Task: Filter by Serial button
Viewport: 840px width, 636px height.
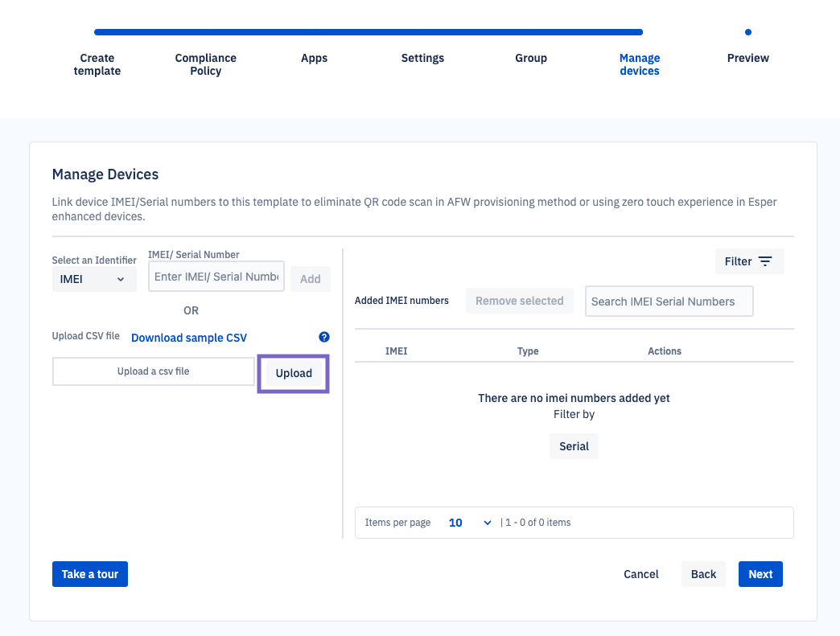Action: coord(574,446)
